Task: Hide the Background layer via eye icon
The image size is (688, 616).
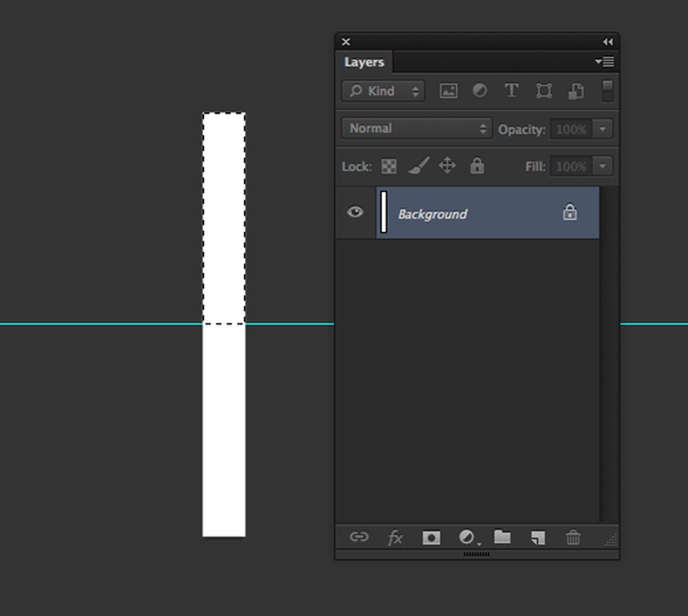Action: click(x=355, y=213)
